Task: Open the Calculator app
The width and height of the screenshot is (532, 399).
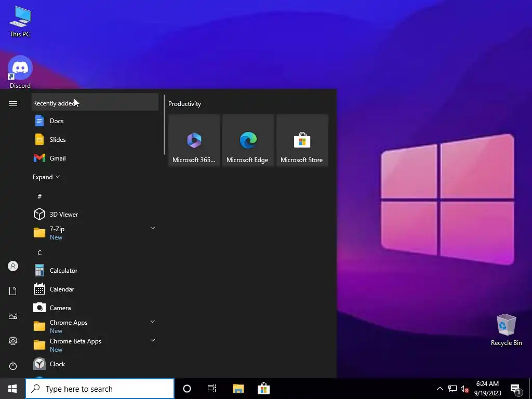Action: click(95, 270)
